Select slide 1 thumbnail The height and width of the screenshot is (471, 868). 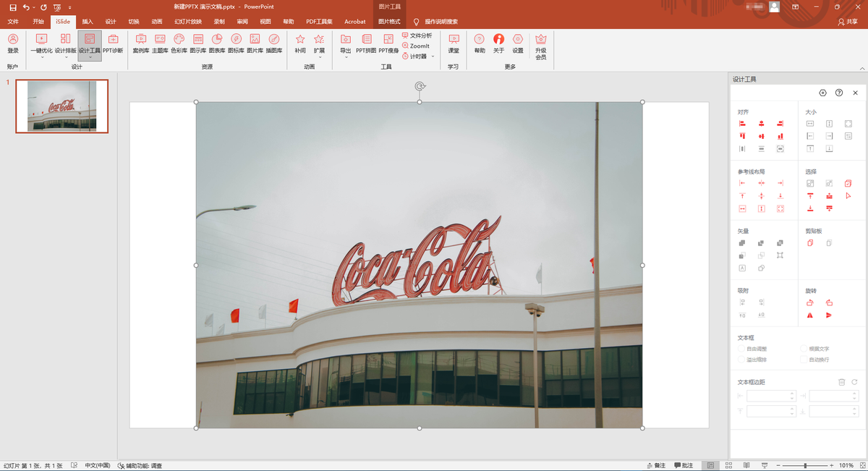click(61, 106)
